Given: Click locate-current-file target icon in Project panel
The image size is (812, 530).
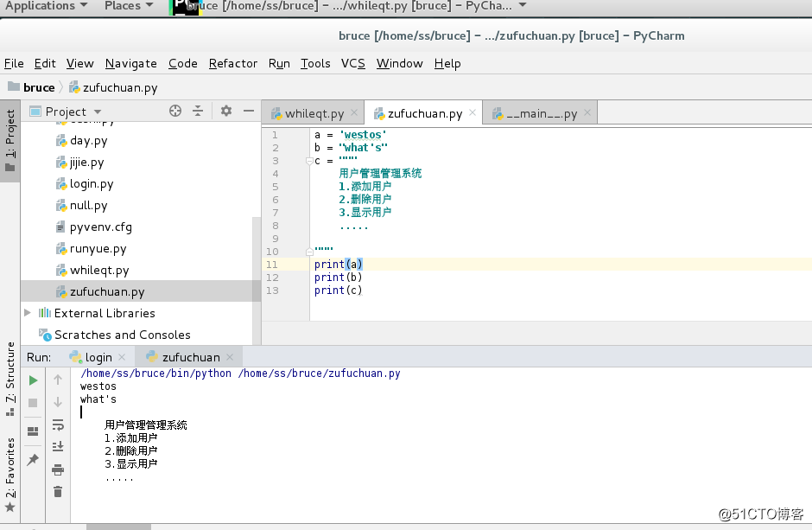Looking at the screenshot, I should 175,111.
